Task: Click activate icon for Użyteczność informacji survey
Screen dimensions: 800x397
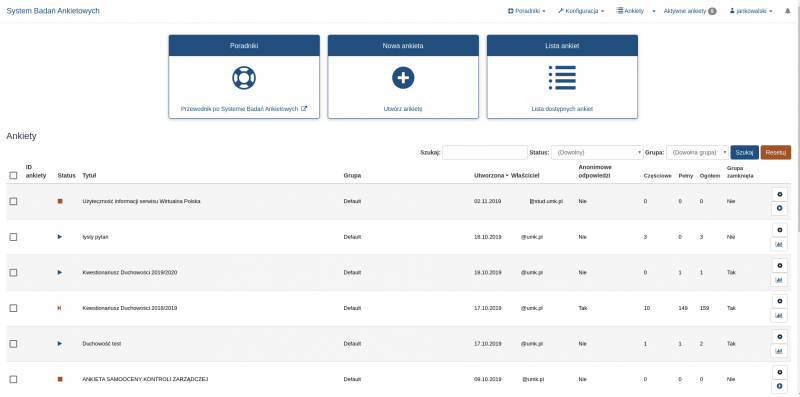Action: point(779,208)
